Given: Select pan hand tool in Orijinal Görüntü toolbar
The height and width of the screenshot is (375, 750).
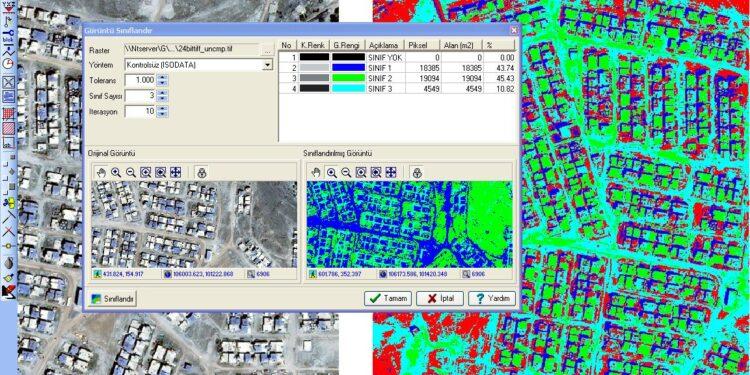Looking at the screenshot, I should tap(101, 173).
